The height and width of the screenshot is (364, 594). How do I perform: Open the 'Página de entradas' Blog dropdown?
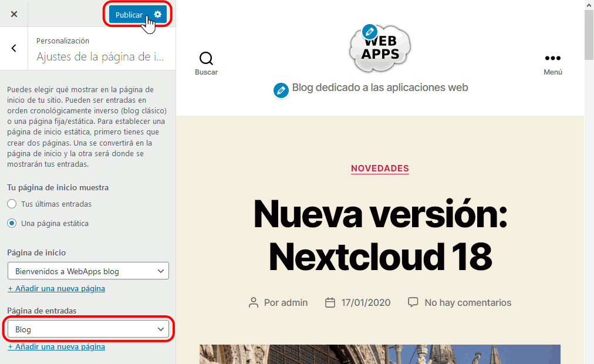pos(88,329)
